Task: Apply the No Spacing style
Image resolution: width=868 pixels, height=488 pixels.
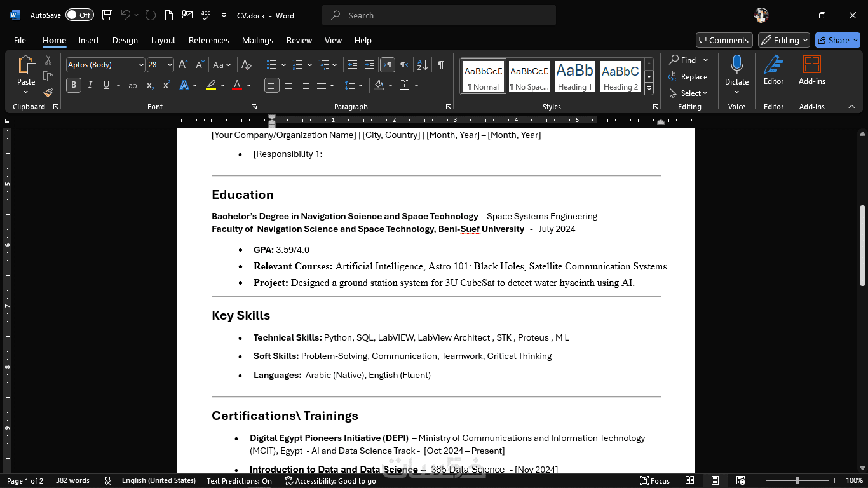Action: coord(529,76)
